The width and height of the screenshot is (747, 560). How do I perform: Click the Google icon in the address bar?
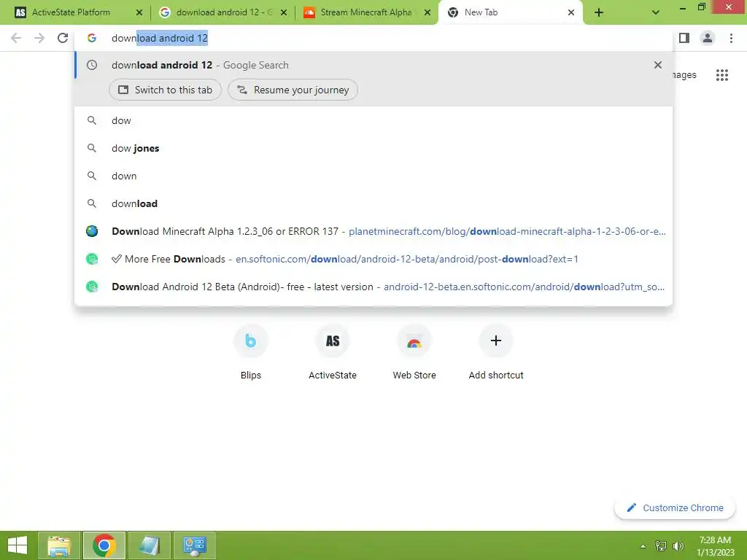[x=92, y=38]
